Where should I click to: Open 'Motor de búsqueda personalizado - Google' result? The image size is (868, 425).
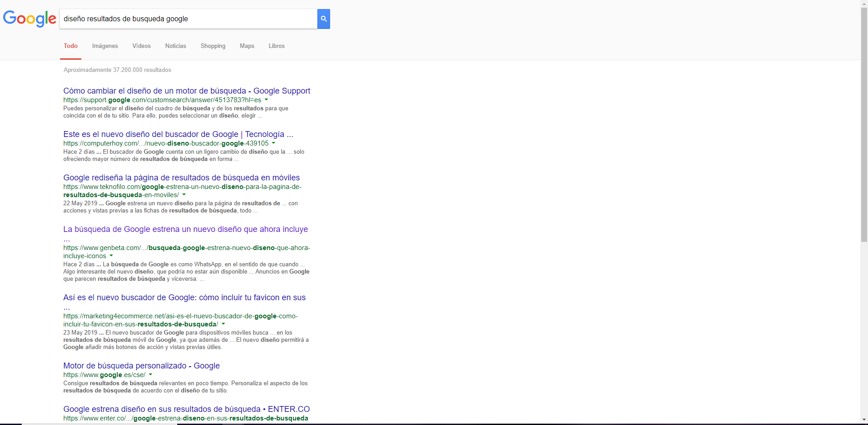click(142, 366)
